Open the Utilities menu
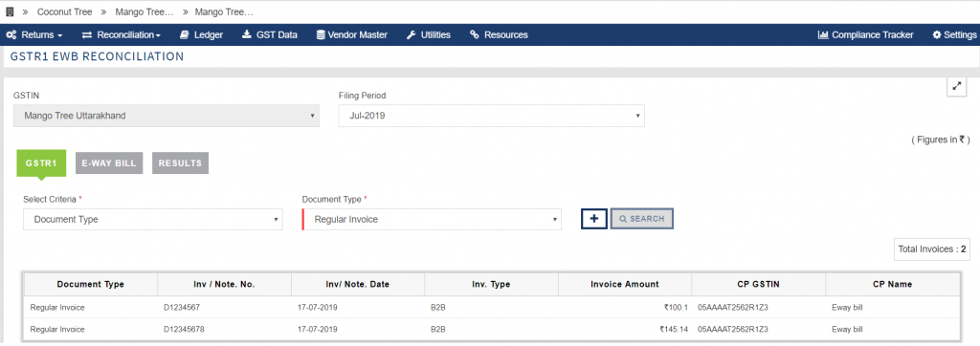The height and width of the screenshot is (346, 980). pyautogui.click(x=429, y=35)
